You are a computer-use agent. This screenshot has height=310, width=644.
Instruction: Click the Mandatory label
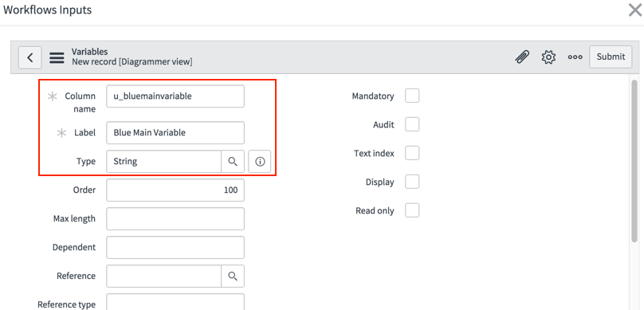[x=373, y=96]
